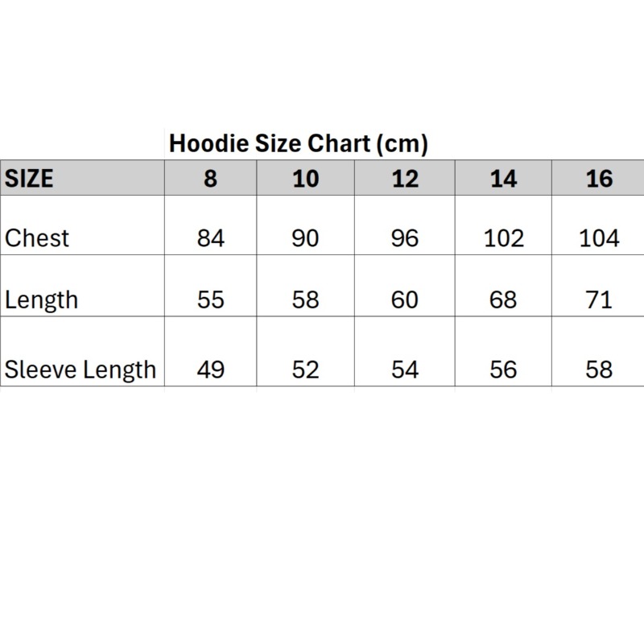Select the Chest value 104 cell
The width and height of the screenshot is (644, 644).
pos(598,225)
